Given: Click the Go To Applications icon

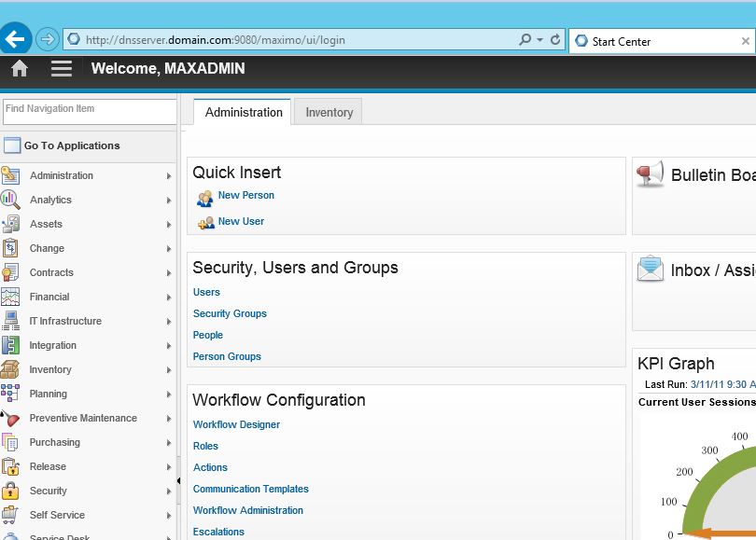Looking at the screenshot, I should pyautogui.click(x=11, y=145).
